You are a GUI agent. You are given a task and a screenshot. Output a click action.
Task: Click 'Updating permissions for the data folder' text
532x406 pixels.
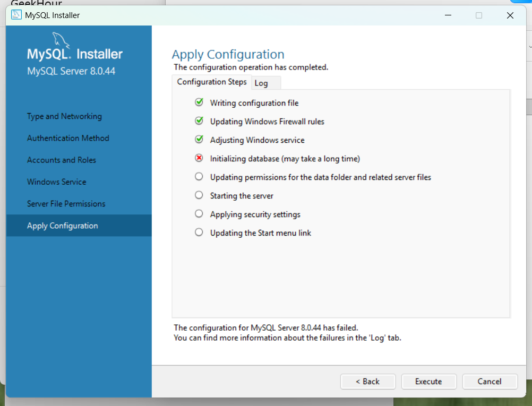pyautogui.click(x=321, y=177)
